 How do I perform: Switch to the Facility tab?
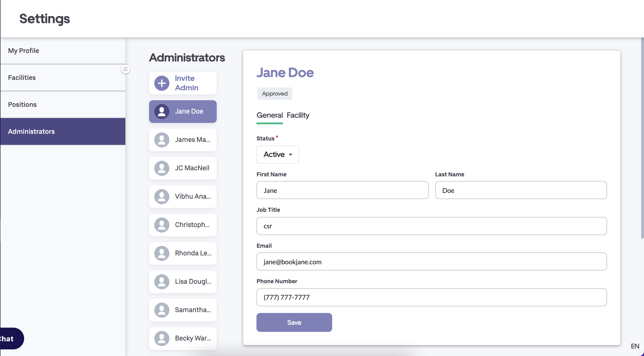298,115
